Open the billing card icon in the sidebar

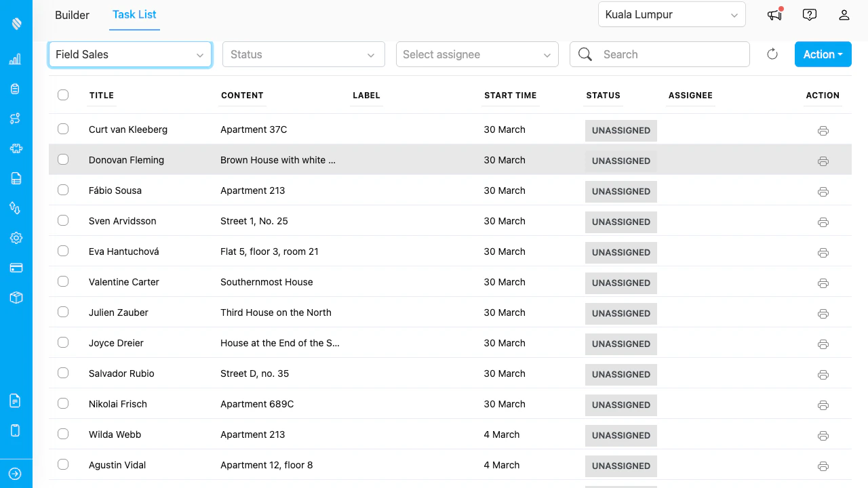point(15,267)
